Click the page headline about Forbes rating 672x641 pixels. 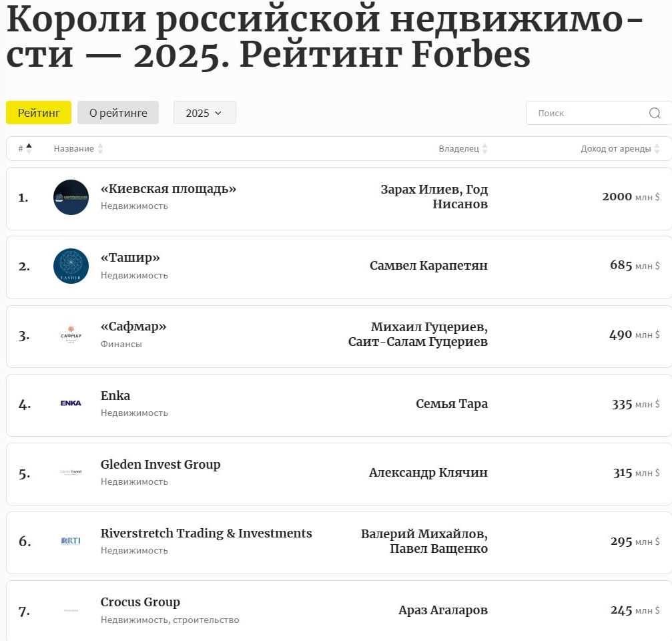325,37
